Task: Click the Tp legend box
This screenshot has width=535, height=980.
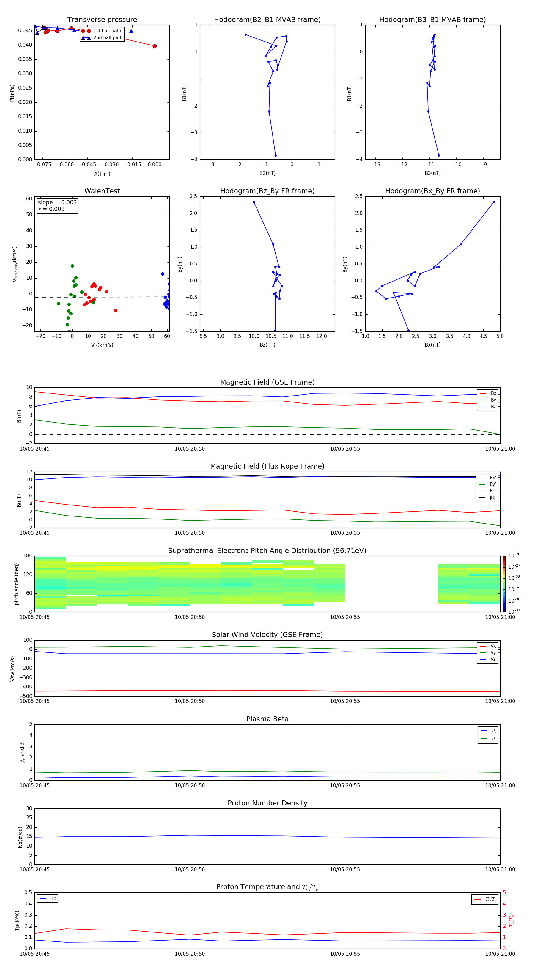Action: tap(48, 899)
